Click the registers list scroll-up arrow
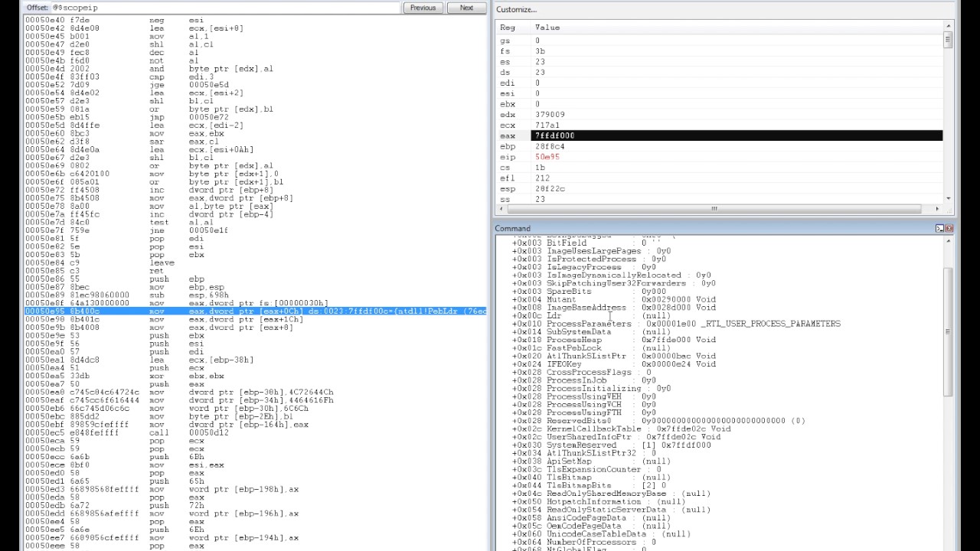The image size is (980, 551). click(948, 28)
